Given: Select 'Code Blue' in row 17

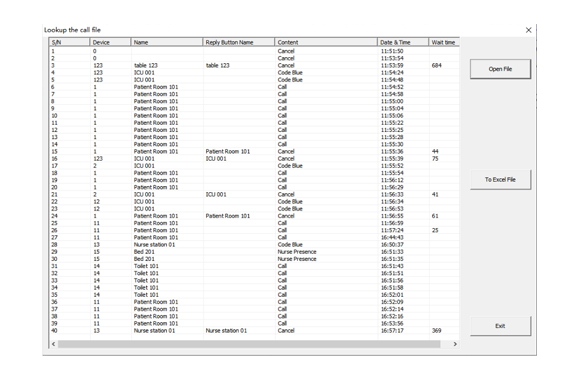Looking at the screenshot, I should tap(290, 166).
